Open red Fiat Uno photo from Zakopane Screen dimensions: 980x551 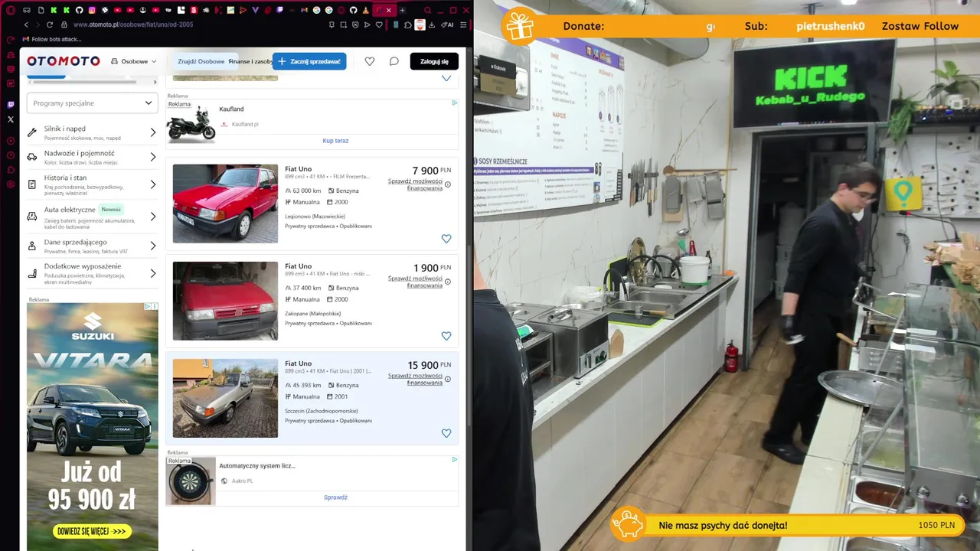pos(225,301)
